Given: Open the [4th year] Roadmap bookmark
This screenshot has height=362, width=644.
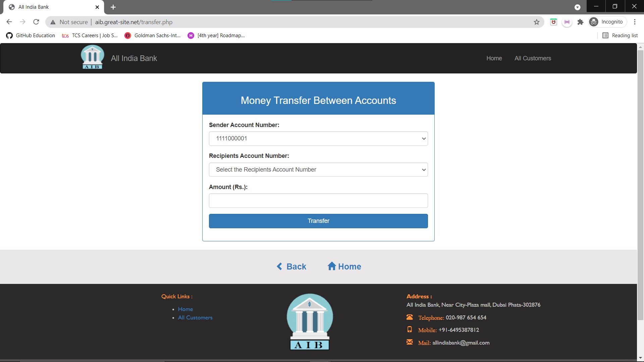Looking at the screenshot, I should (x=216, y=36).
